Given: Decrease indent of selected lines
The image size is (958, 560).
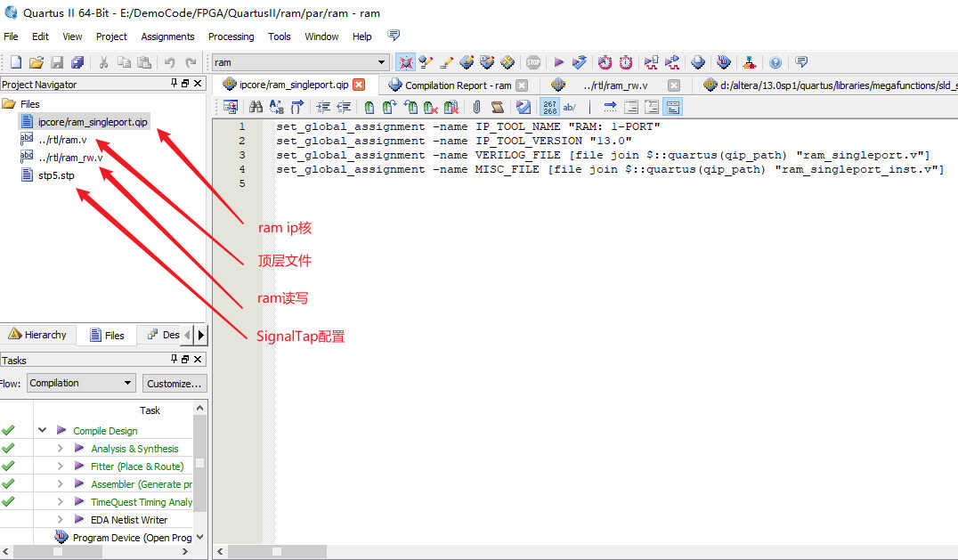Looking at the screenshot, I should click(x=344, y=108).
